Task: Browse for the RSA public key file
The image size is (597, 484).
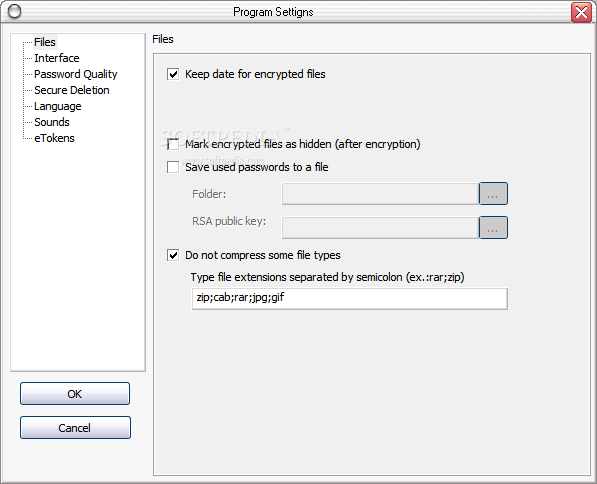Action: (493, 227)
